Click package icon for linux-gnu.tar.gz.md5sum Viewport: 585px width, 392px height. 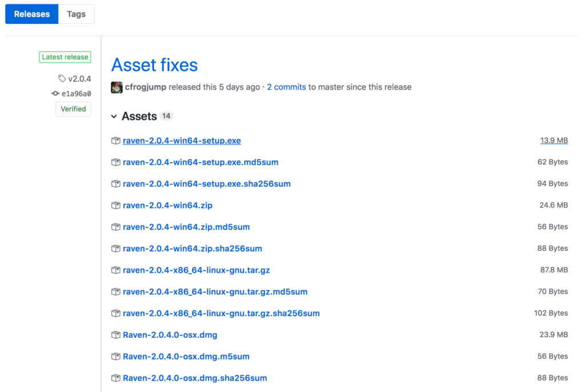coord(115,292)
